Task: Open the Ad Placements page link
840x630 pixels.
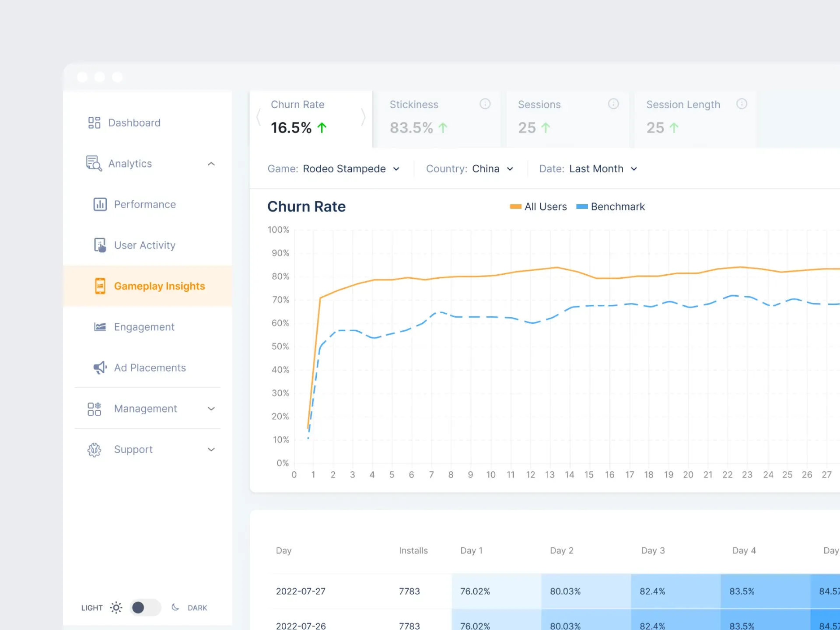Action: click(x=150, y=367)
